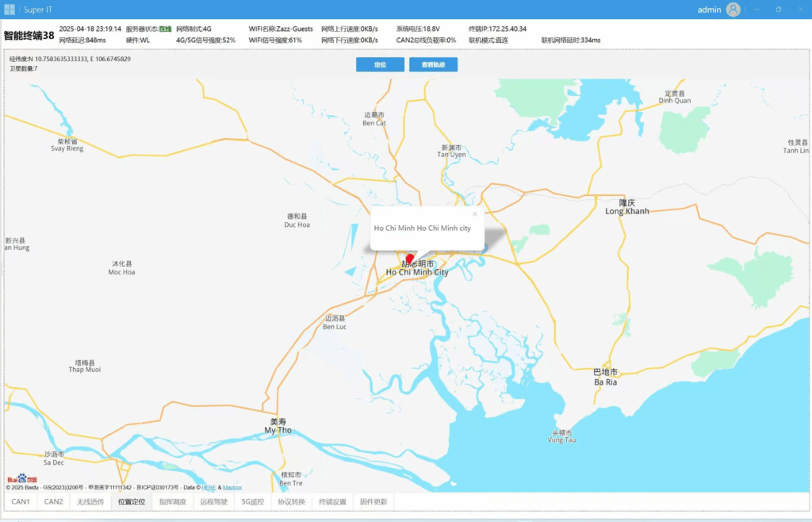812x522 pixels.
Task: Select the 位置定位 tab
Action: (132, 502)
